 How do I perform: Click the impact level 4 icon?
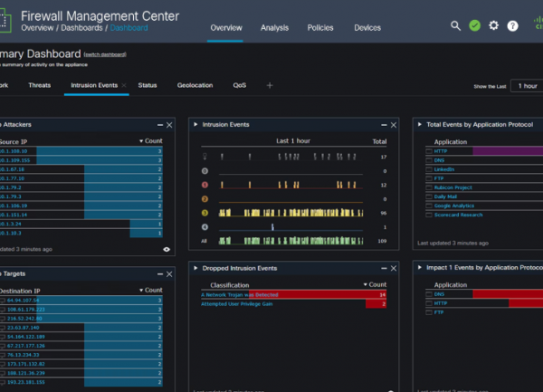[x=205, y=227]
